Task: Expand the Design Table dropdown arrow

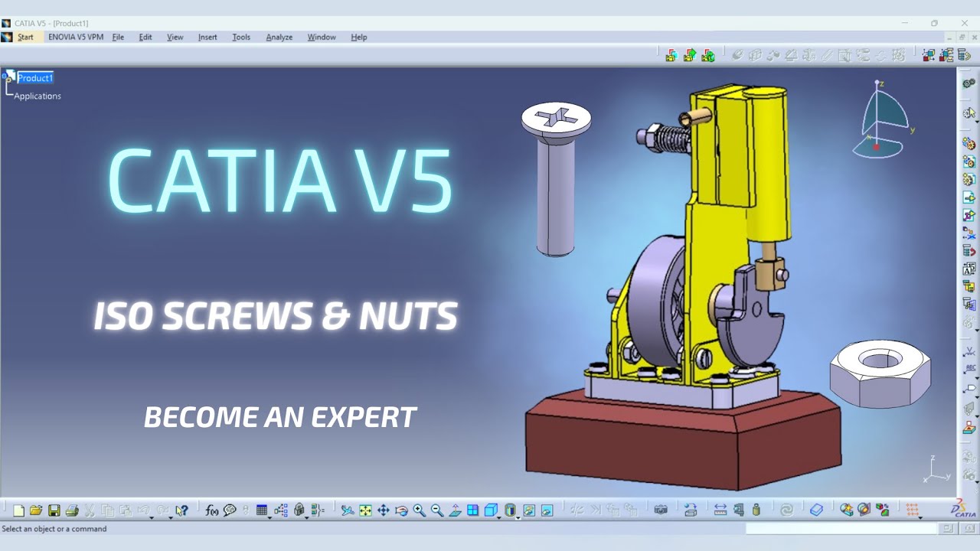Action: pos(269,518)
